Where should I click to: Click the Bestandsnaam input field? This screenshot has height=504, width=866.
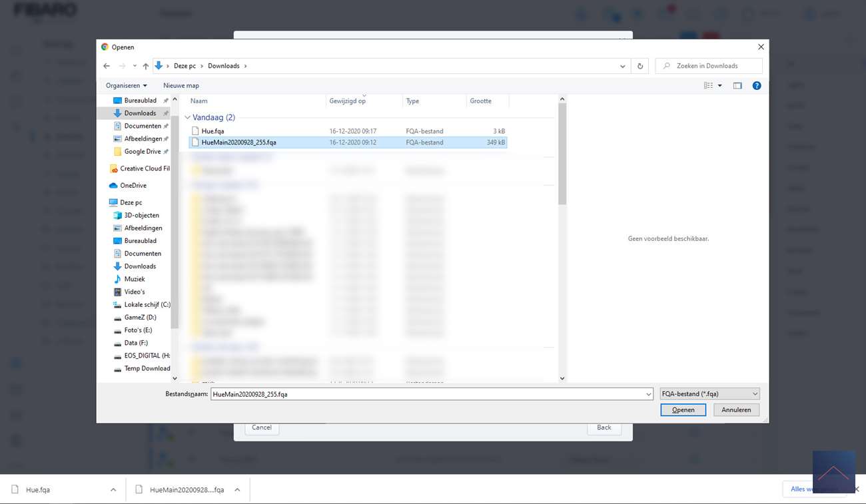[426, 394]
